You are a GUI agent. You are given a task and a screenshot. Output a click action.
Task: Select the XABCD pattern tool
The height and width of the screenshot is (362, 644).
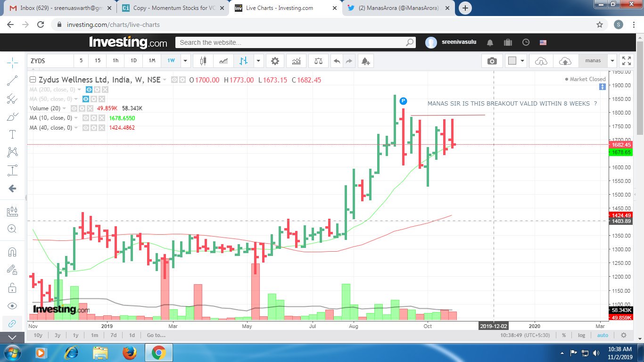12,152
